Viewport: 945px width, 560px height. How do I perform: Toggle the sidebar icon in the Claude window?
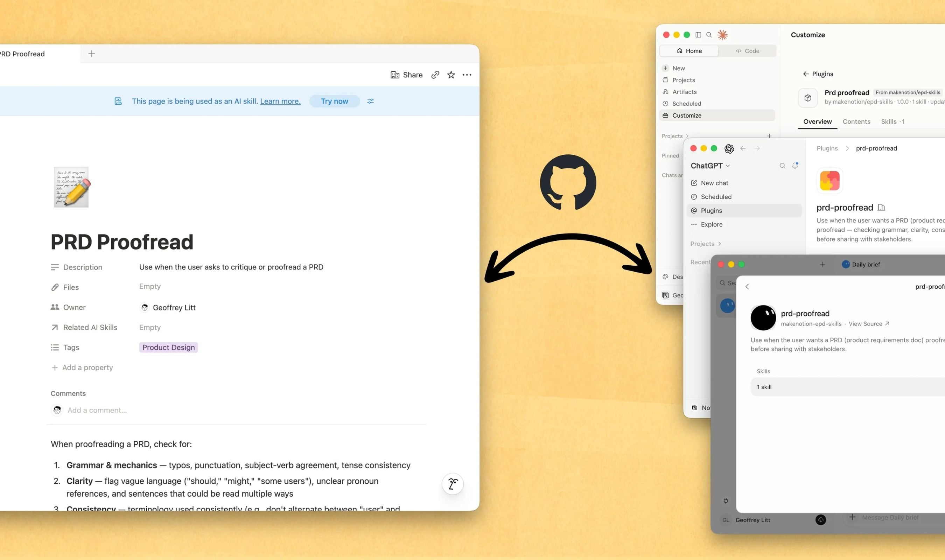pyautogui.click(x=698, y=35)
